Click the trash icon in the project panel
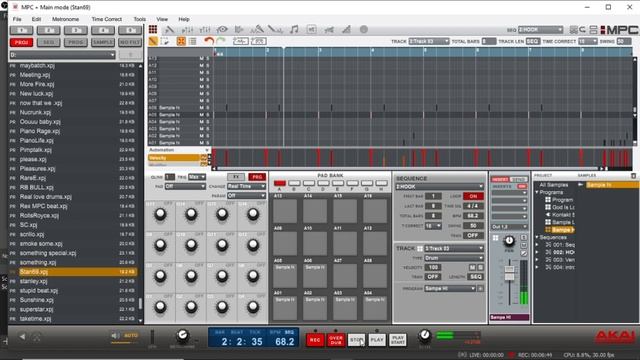This screenshot has height=360, width=640. [x=633, y=176]
